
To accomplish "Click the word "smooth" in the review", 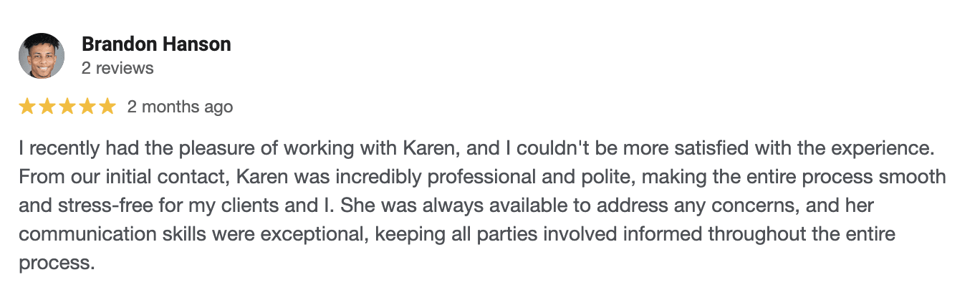I will (x=910, y=177).
